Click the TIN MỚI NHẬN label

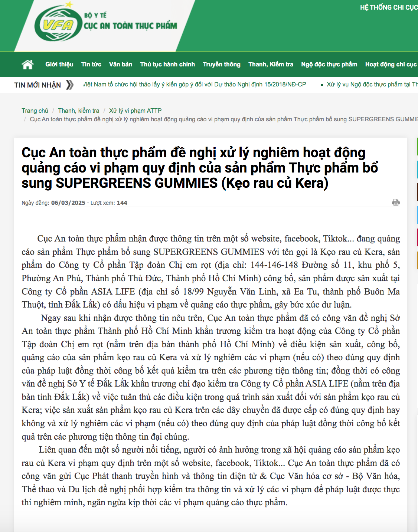click(x=37, y=85)
